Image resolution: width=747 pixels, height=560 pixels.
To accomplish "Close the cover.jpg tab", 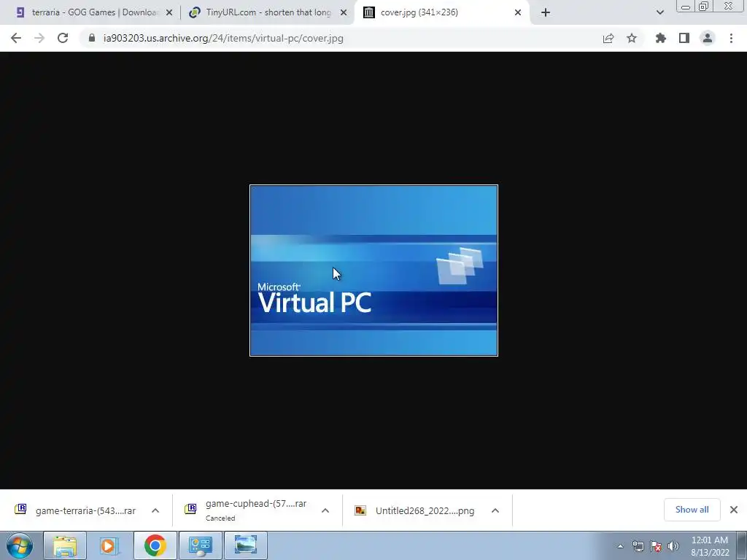I will (x=518, y=12).
